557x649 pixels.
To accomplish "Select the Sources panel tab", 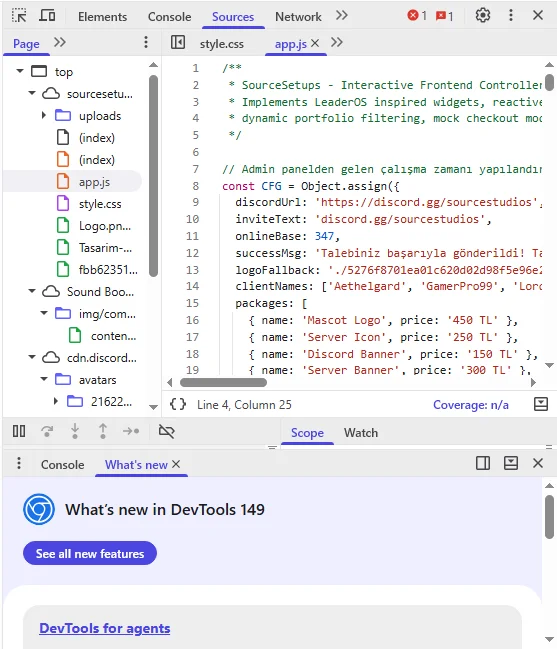I will point(233,17).
